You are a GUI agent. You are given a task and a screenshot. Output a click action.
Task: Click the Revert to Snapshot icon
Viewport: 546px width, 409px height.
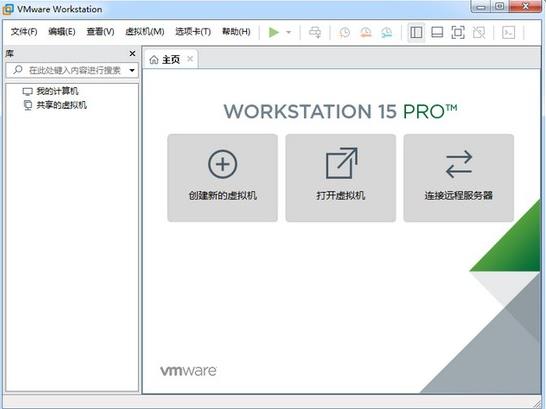click(x=366, y=32)
